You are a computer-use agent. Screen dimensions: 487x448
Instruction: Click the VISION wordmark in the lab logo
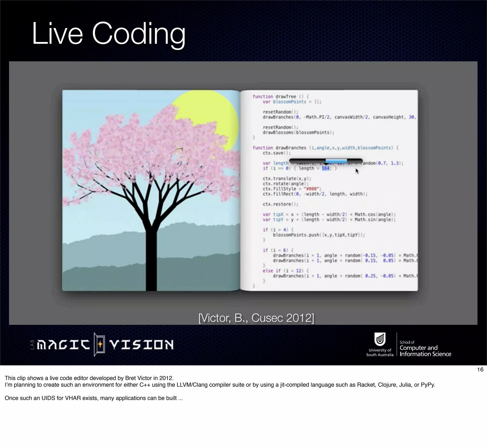click(x=141, y=345)
